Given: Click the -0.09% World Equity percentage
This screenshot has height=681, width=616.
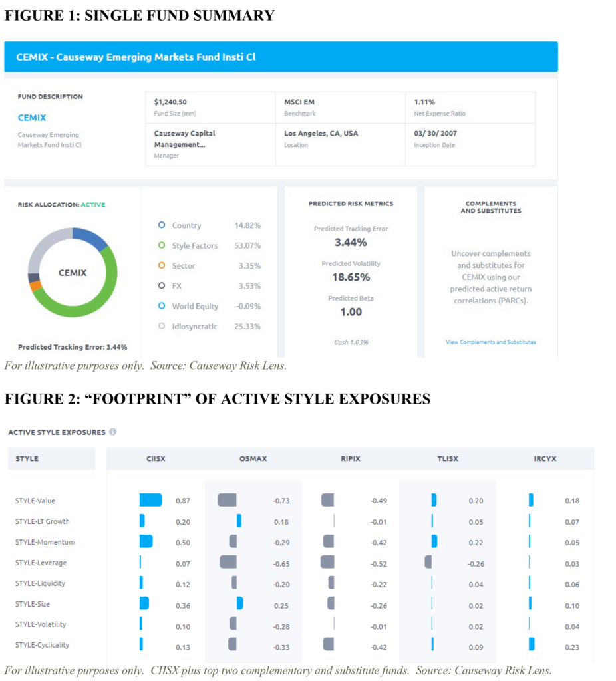Looking at the screenshot, I should (x=249, y=306).
